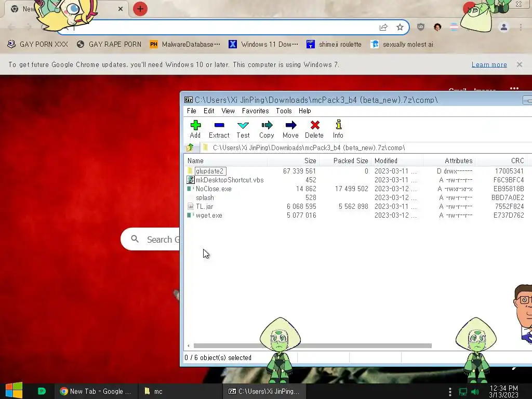
Task: Click the mkDesktopShortcut.vbs script file icon
Action: 191,180
